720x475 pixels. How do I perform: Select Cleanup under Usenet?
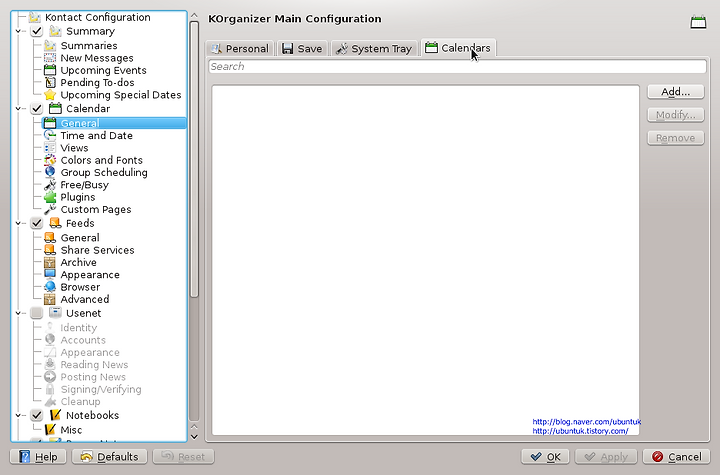click(x=80, y=402)
